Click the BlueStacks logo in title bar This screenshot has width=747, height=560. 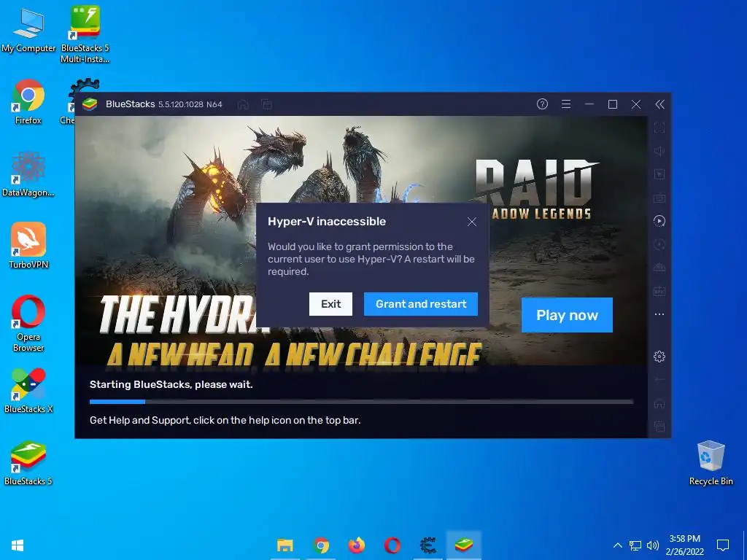pos(90,104)
